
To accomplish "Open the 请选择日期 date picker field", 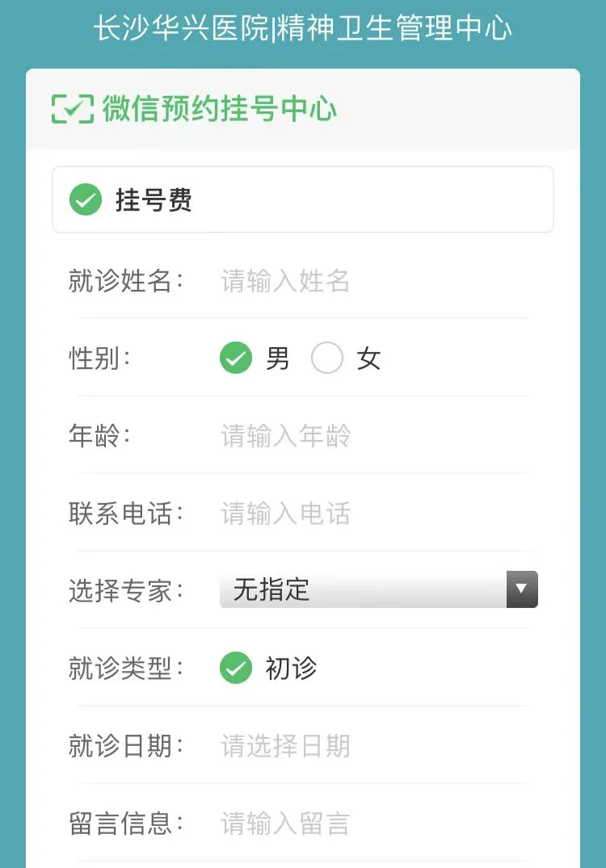I will (374, 745).
